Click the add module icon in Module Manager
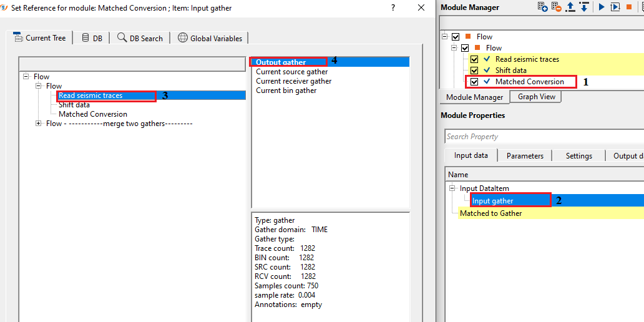644x322 pixels. pyautogui.click(x=542, y=7)
